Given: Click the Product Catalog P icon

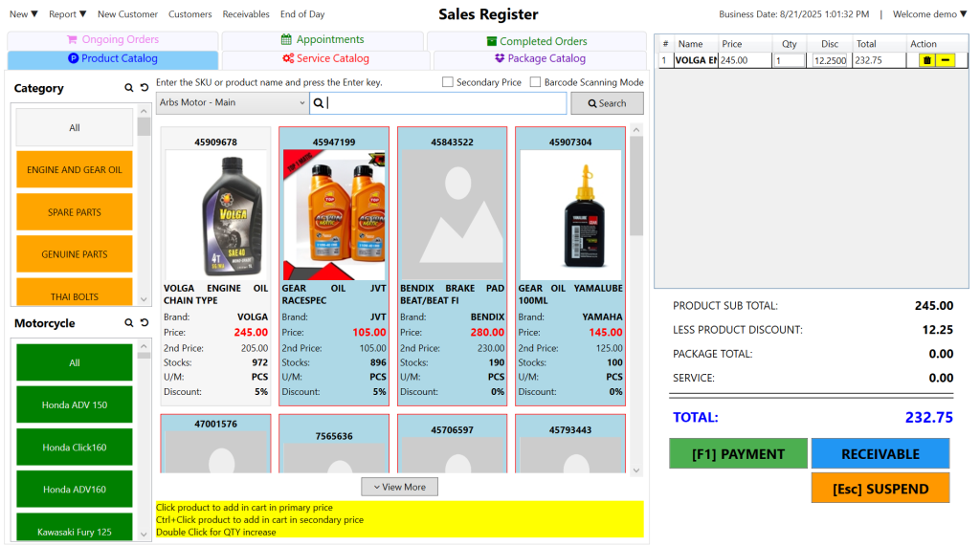Looking at the screenshot, I should (x=73, y=58).
